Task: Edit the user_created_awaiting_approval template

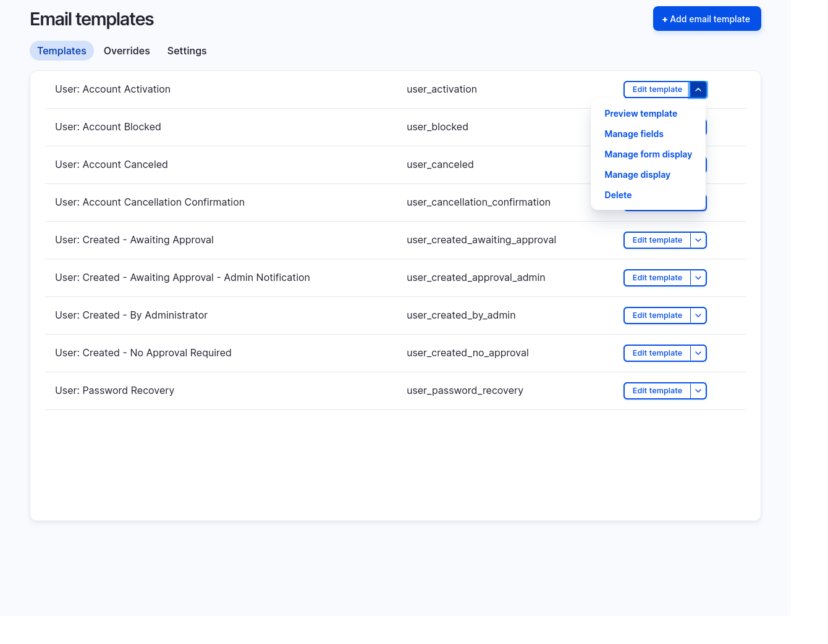Action: (x=657, y=240)
